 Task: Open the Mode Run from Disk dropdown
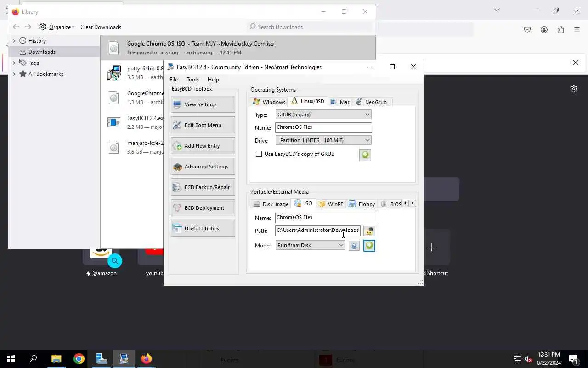point(310,245)
